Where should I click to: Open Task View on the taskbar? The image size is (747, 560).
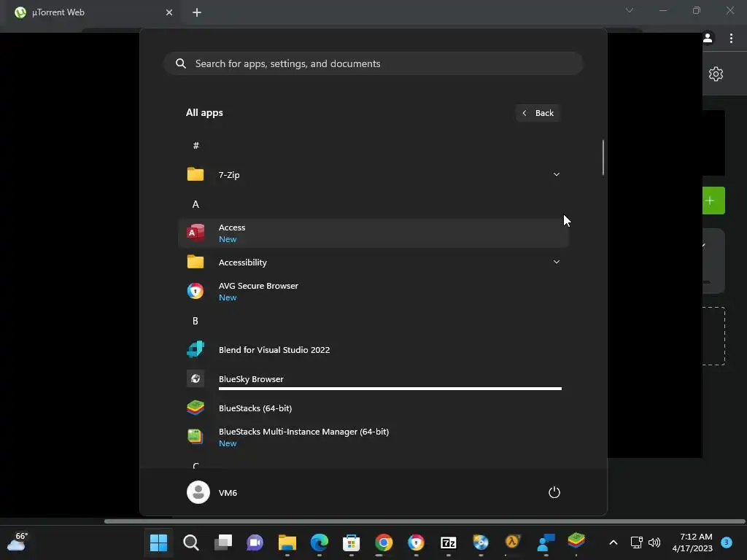tap(223, 542)
